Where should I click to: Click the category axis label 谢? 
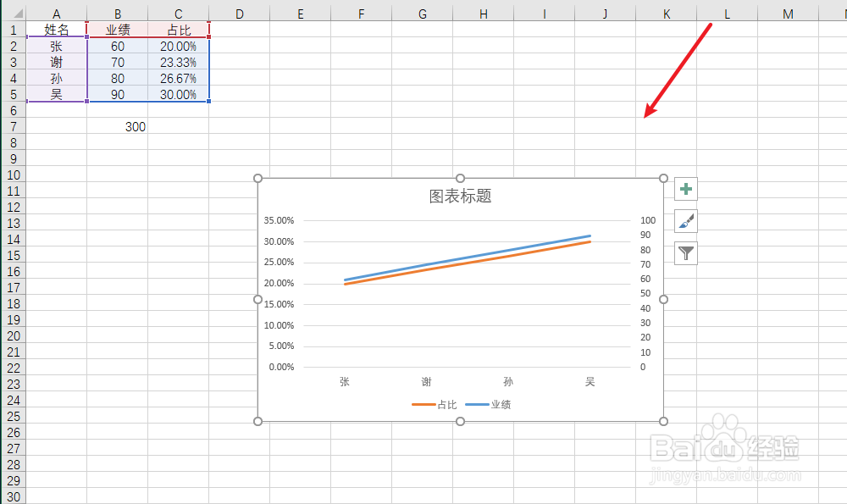pyautogui.click(x=426, y=382)
